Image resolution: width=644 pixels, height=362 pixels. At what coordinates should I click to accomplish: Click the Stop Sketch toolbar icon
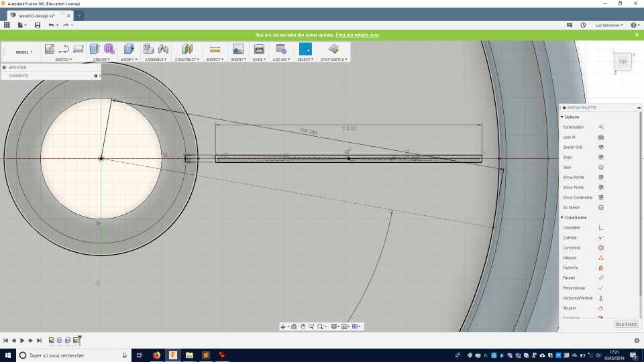(x=333, y=49)
